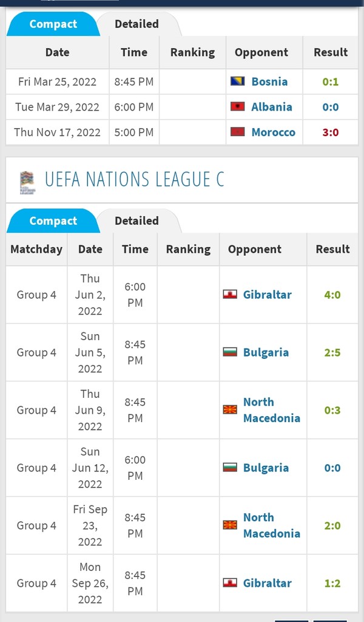Switch to Detailed tab in the top table
Image resolution: width=364 pixels, height=622 pixels.
pyautogui.click(x=136, y=24)
